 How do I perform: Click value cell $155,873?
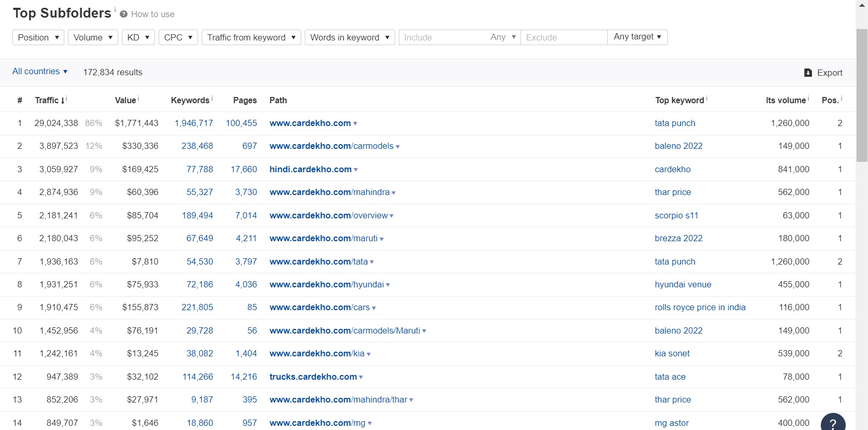(x=140, y=307)
